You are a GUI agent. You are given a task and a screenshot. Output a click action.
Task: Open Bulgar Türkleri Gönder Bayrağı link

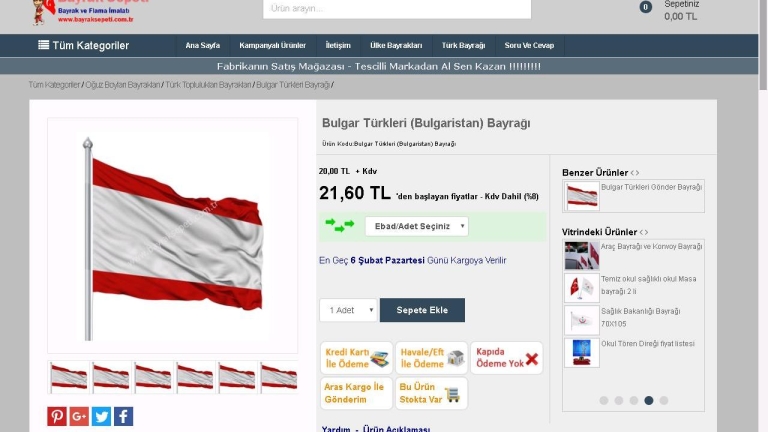coord(651,187)
